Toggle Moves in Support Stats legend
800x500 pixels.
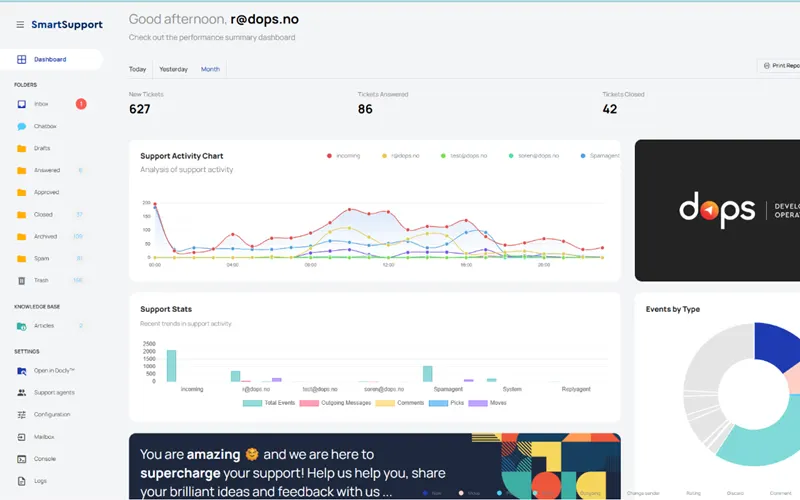[487, 403]
